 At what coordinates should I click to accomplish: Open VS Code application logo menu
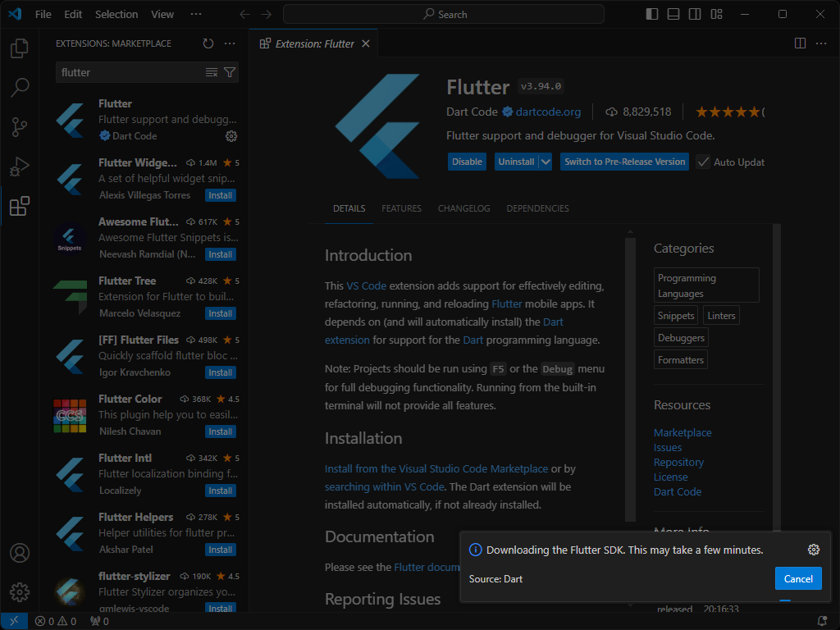[15, 15]
